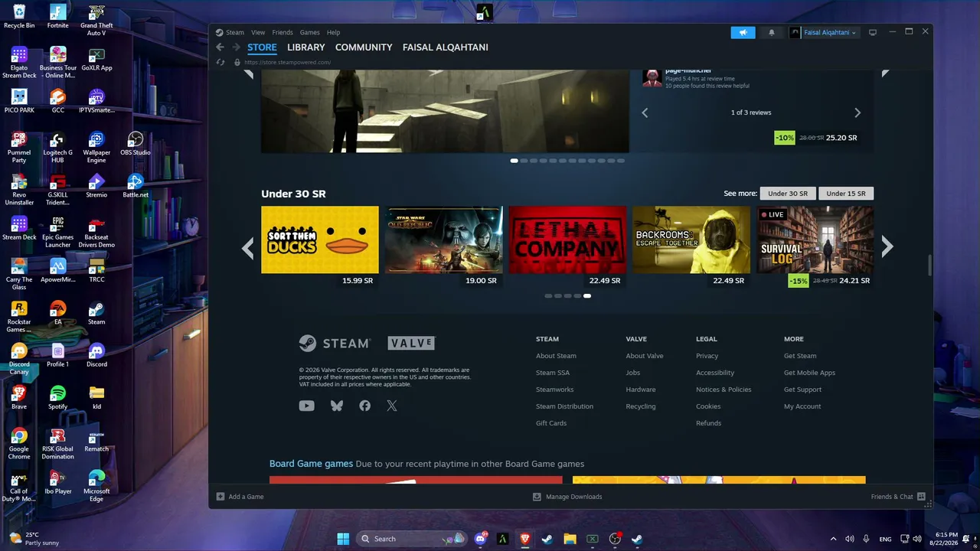Select the Wallpaper Engine desktop icon
This screenshot has width=980, height=551.
pyautogui.click(x=96, y=147)
